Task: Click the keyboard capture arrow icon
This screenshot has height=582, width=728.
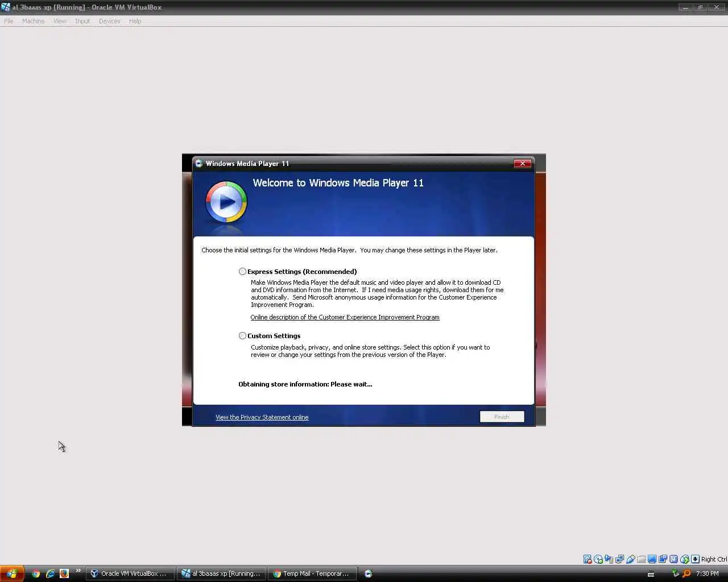Action: (x=695, y=559)
